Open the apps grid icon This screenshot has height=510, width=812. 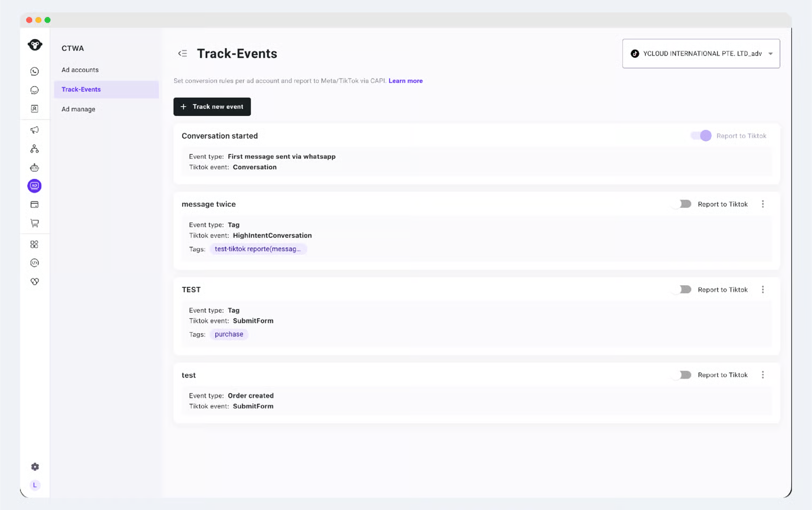[35, 245]
